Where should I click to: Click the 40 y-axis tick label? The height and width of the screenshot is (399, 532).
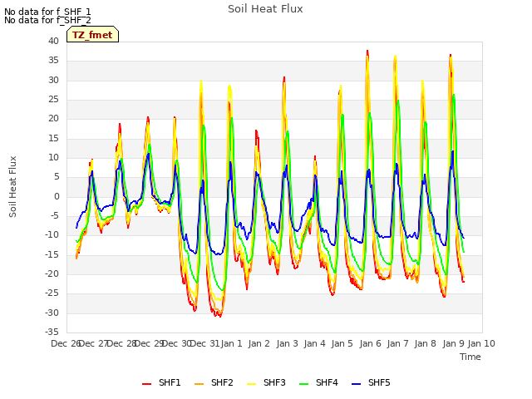tap(53, 41)
